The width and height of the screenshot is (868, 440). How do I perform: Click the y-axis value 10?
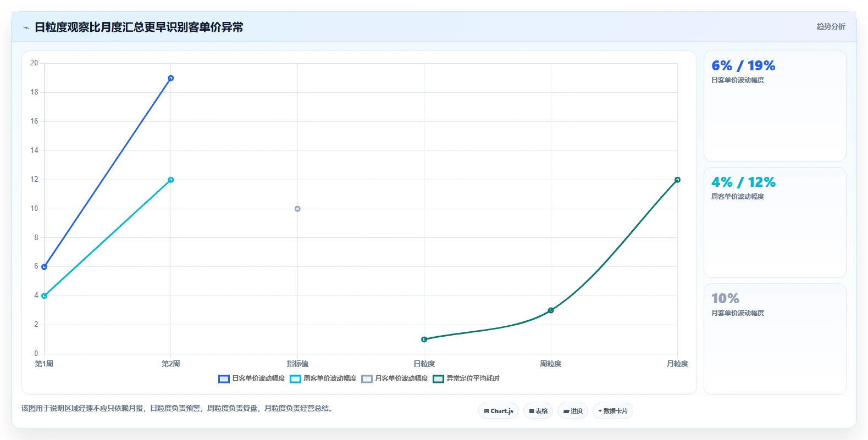34,209
